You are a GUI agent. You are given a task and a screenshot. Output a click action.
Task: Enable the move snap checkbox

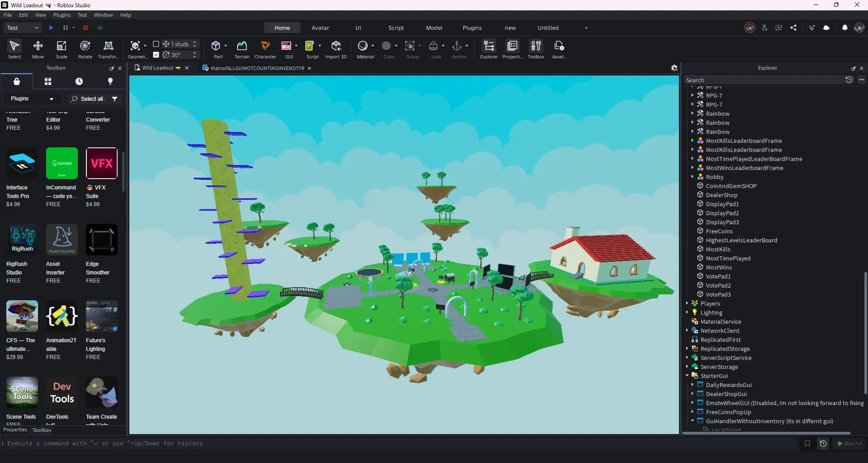pyautogui.click(x=157, y=44)
